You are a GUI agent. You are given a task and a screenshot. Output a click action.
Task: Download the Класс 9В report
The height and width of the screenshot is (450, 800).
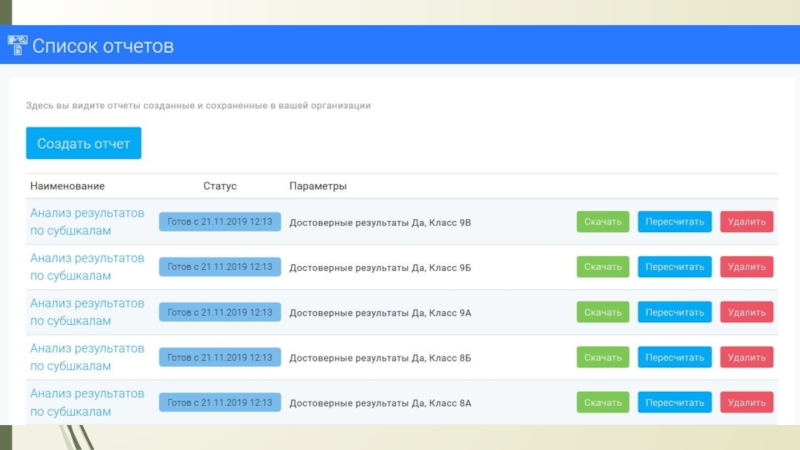tap(603, 222)
